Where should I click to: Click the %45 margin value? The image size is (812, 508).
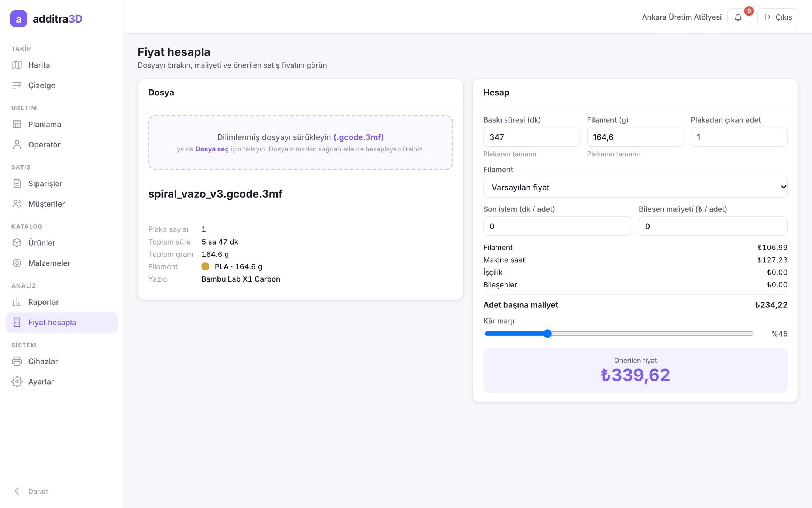(x=779, y=334)
